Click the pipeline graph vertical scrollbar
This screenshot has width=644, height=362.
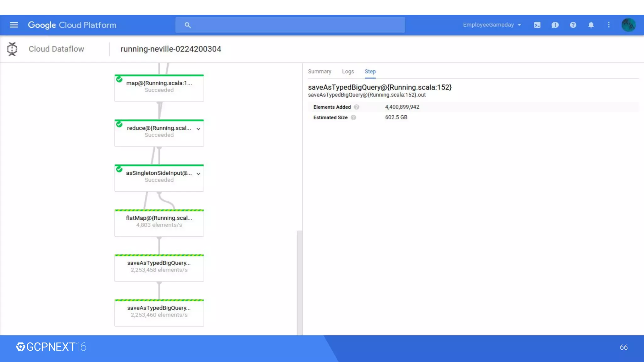coord(299,282)
